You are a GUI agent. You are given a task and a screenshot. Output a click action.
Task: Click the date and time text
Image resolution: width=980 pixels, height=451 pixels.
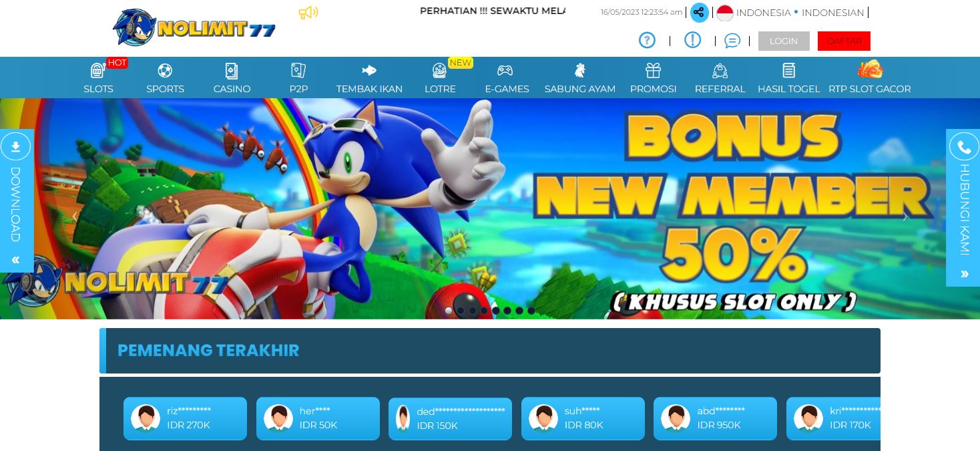(642, 12)
